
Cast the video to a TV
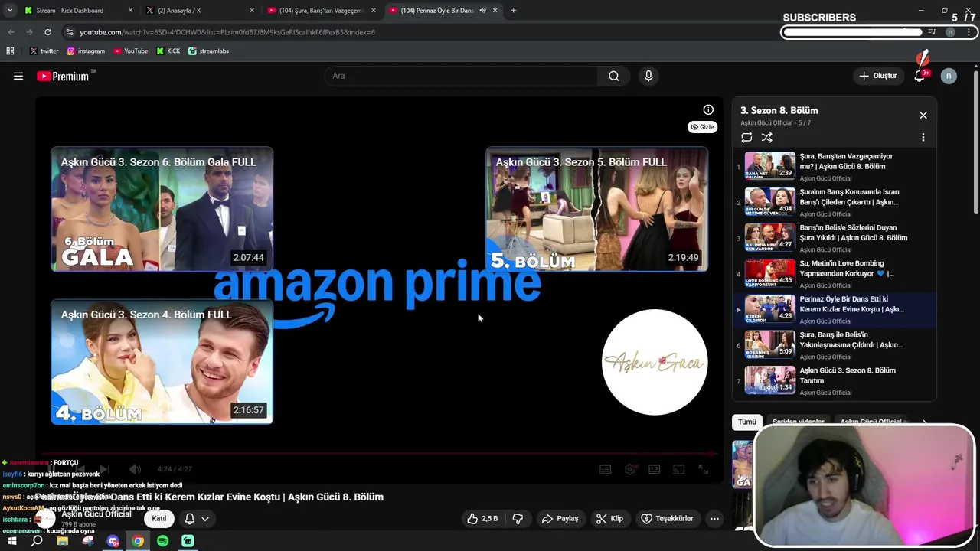678,470
